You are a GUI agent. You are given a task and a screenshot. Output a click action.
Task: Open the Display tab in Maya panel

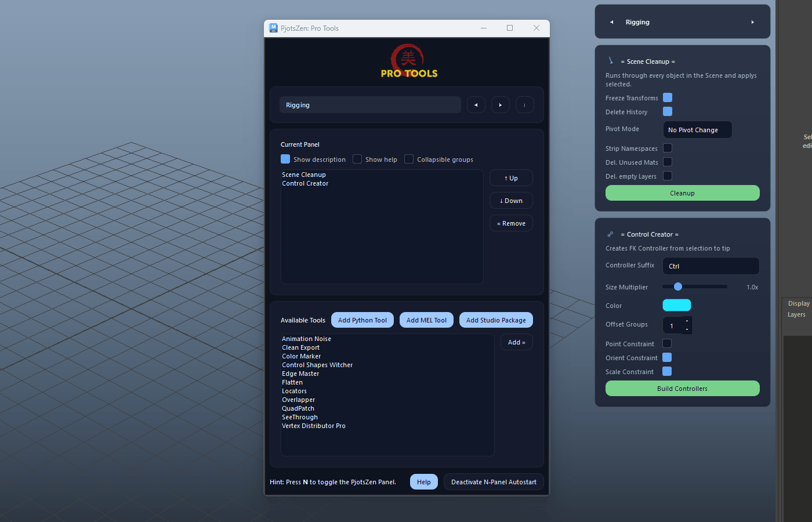click(799, 303)
